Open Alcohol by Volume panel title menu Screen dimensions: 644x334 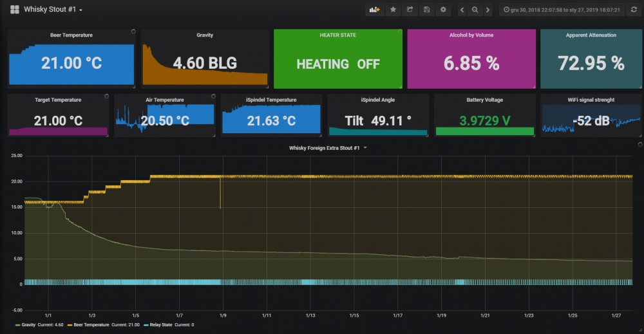tap(471, 35)
